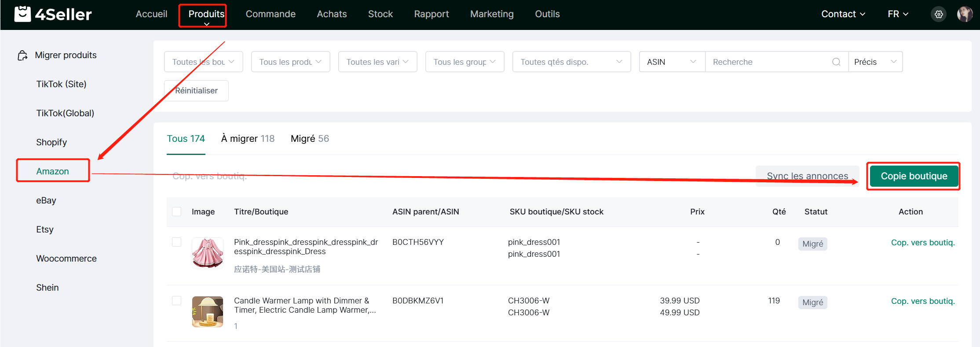980x347 pixels.
Task: Expand the Toutes les variantes filter dropdown
Action: coord(378,62)
